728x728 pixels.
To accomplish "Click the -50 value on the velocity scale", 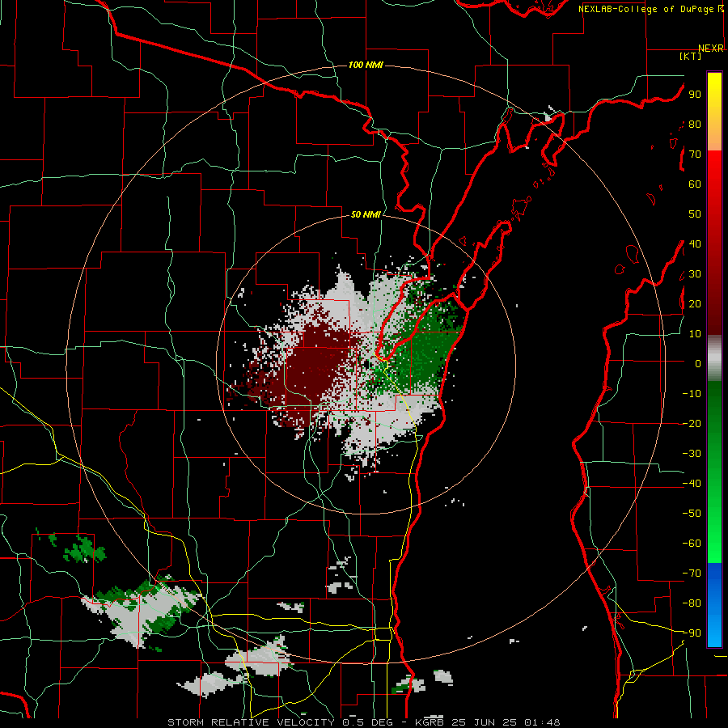I will [x=692, y=513].
